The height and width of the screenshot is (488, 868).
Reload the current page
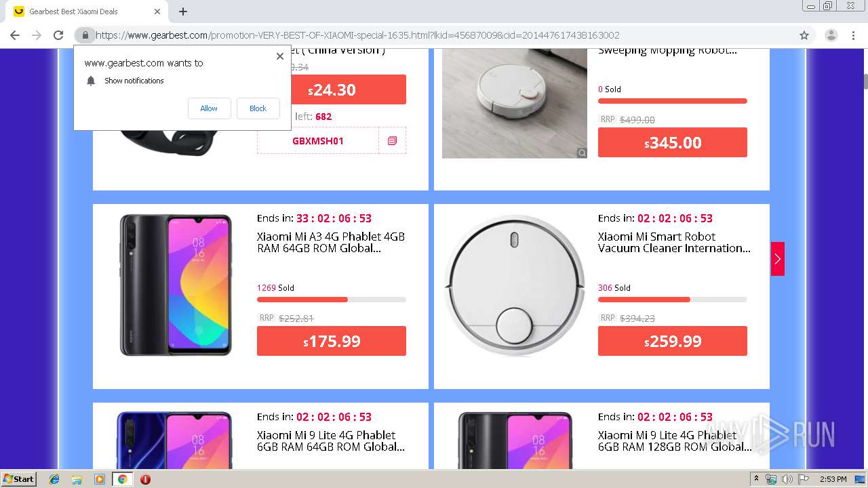click(58, 35)
